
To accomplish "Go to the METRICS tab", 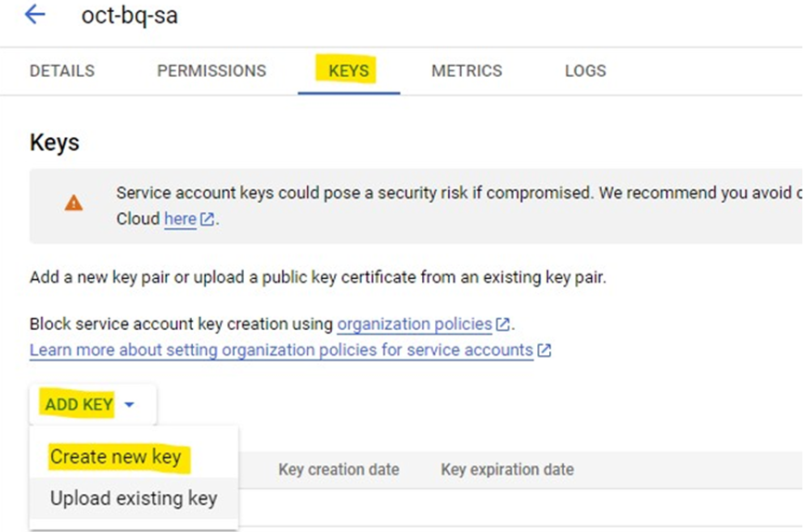I will [x=467, y=70].
